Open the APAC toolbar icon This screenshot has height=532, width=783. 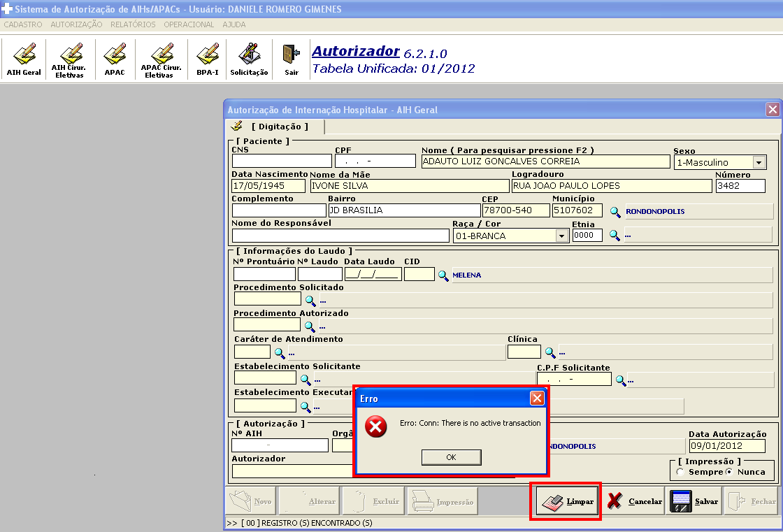(115, 59)
